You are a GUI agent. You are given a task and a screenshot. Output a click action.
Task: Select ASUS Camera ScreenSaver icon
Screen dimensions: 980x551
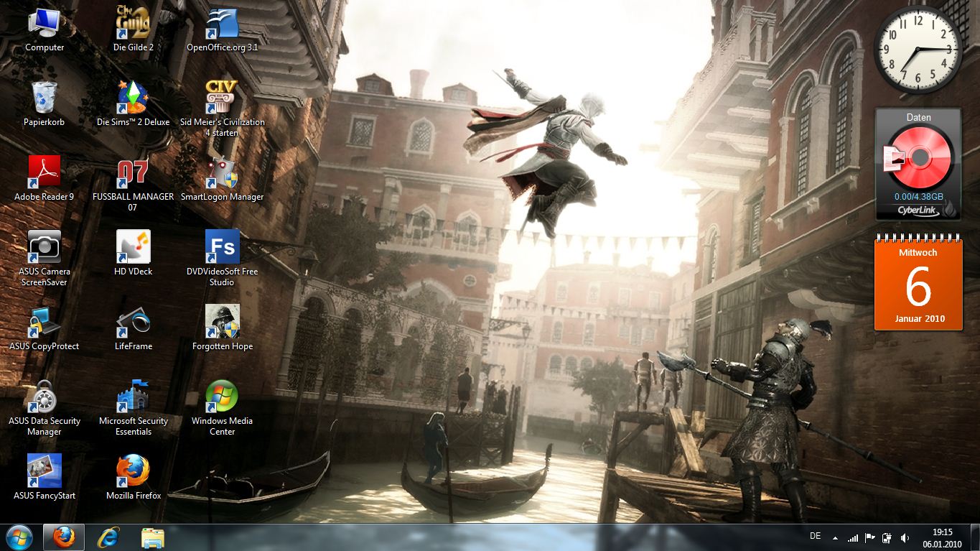click(45, 259)
